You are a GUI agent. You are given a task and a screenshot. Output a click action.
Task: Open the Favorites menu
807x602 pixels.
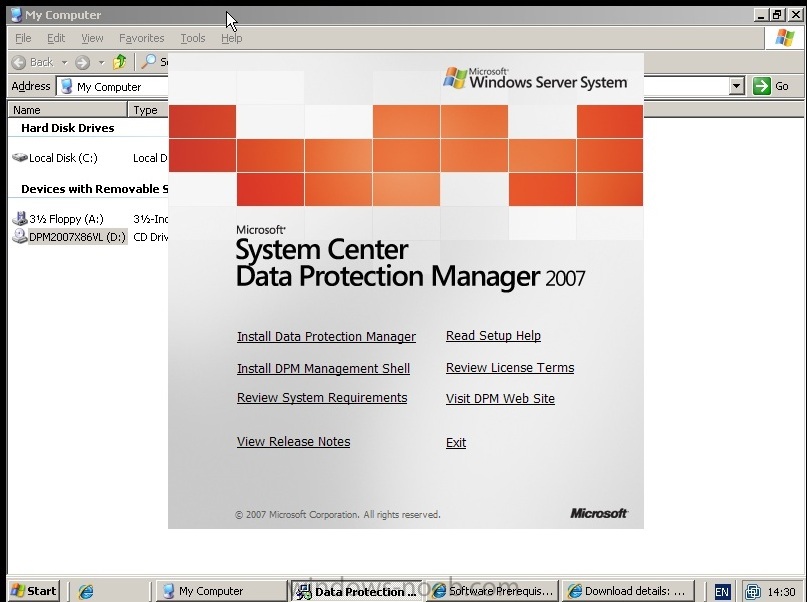click(142, 38)
